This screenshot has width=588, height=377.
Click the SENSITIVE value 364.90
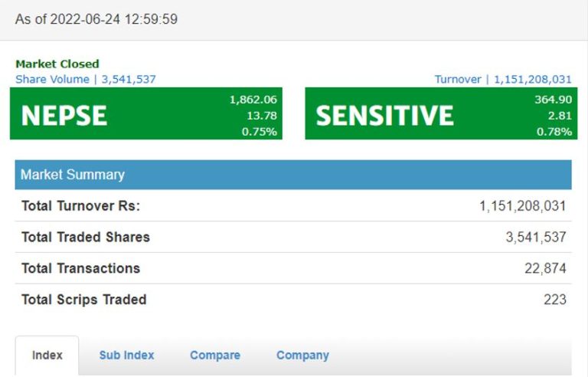tap(553, 100)
